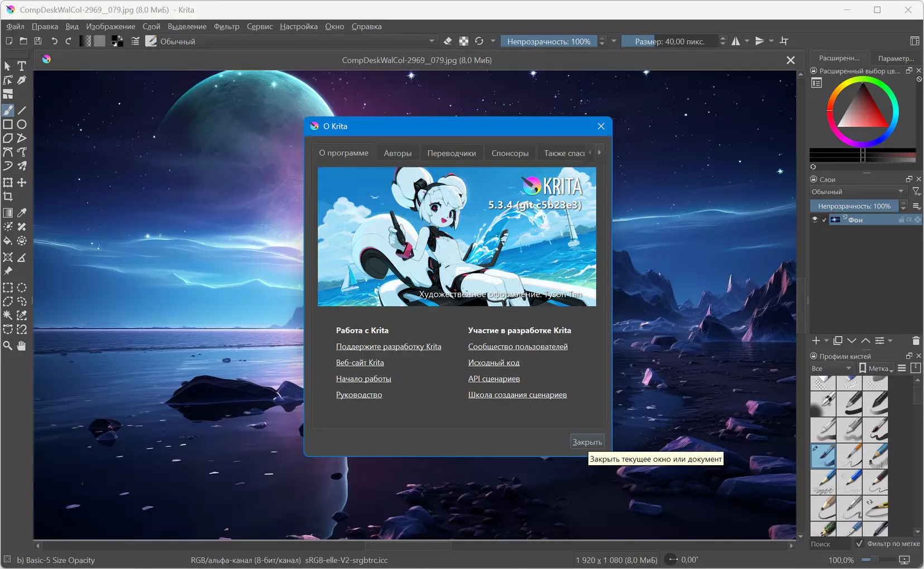Toggle the lock on the Фон layer

point(901,220)
